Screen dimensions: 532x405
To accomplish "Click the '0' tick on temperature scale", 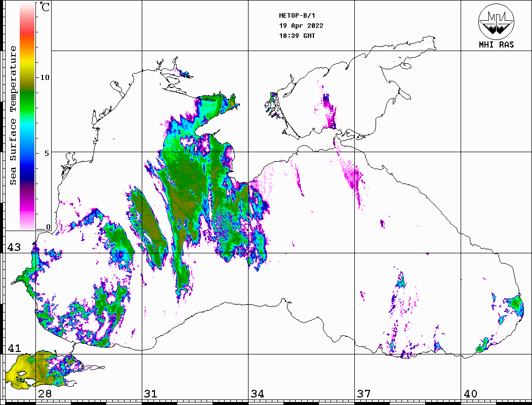I will coord(48,227).
